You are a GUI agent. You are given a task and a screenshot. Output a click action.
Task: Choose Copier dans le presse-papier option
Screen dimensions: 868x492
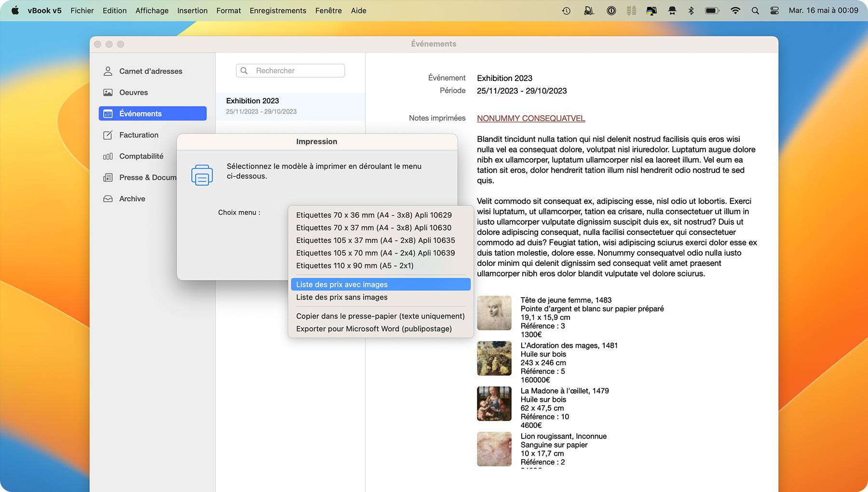380,316
